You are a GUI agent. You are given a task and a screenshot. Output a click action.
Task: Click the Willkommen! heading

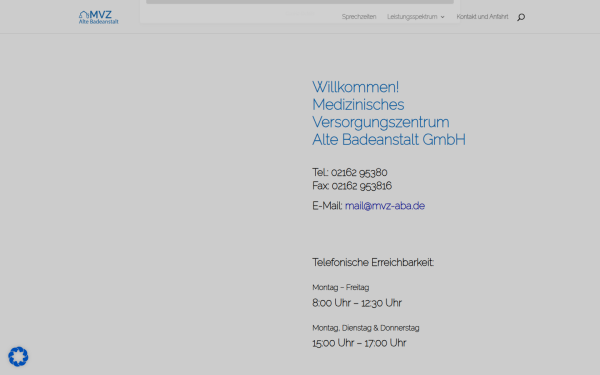pyautogui.click(x=355, y=87)
